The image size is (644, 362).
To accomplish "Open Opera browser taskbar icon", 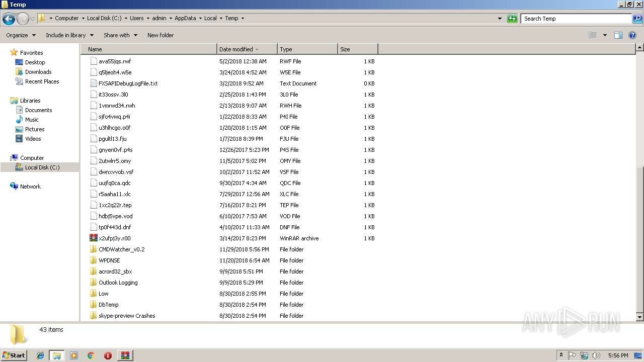I will pyautogui.click(x=108, y=355).
